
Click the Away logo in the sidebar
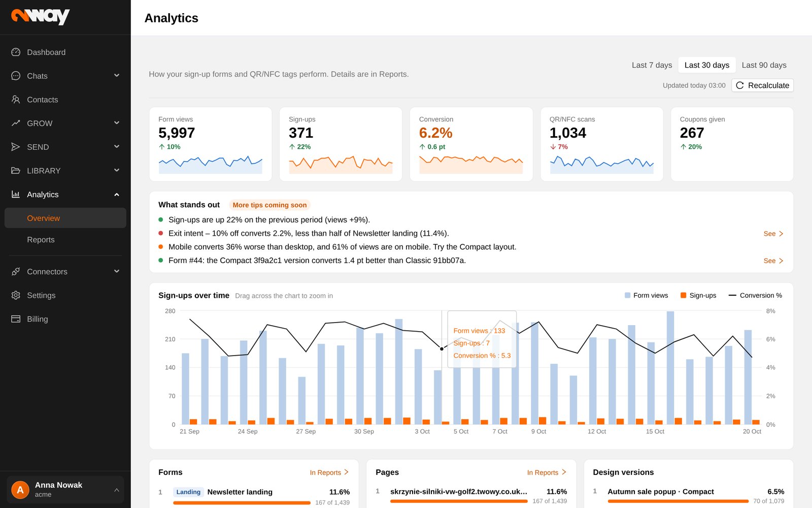(x=40, y=16)
